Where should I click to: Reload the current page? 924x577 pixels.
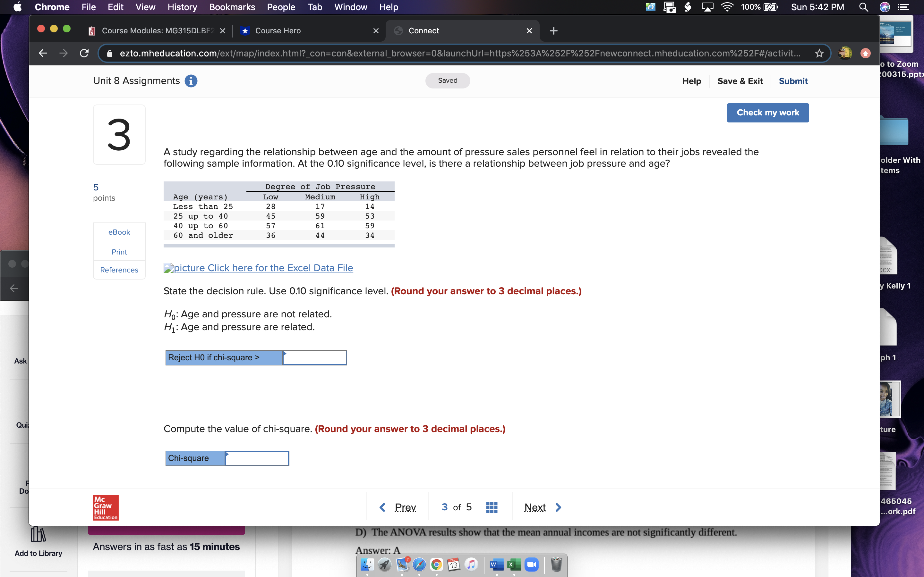coord(84,53)
